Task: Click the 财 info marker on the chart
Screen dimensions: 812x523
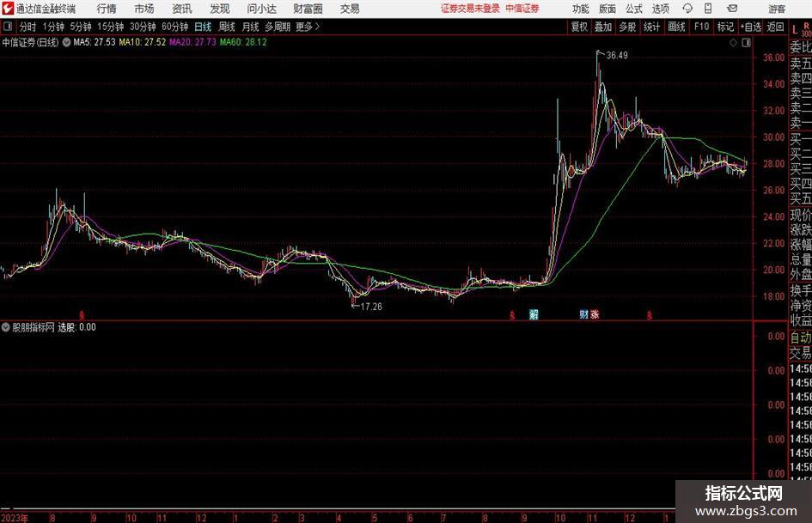Action: (x=583, y=313)
